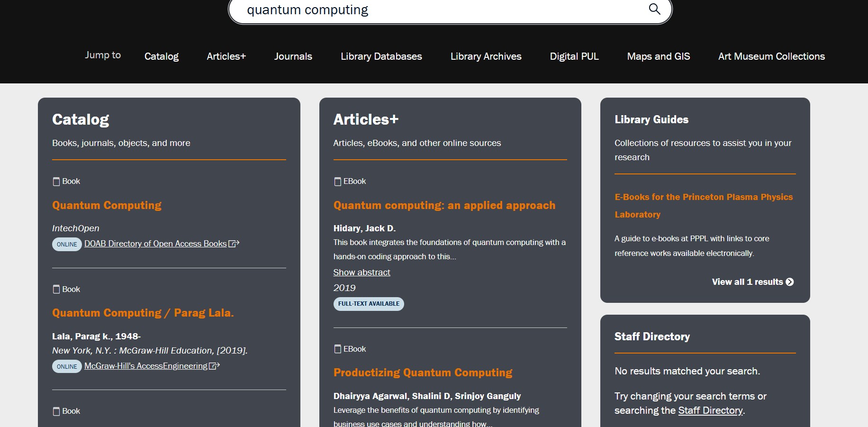Click the EBook icon above Productizing Quantum Computing
Screen dimensions: 868x427
pyautogui.click(x=338, y=349)
